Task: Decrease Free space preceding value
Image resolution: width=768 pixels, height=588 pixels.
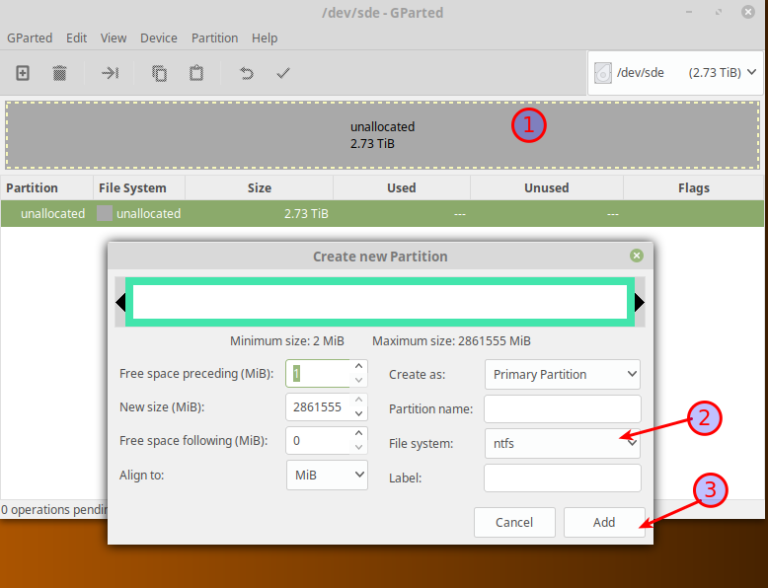Action: 359,380
